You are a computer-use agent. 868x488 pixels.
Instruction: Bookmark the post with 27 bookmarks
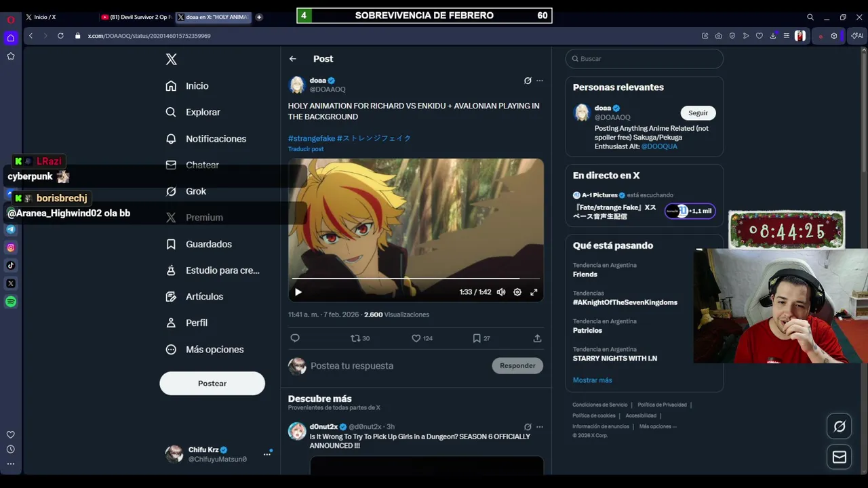pyautogui.click(x=481, y=338)
